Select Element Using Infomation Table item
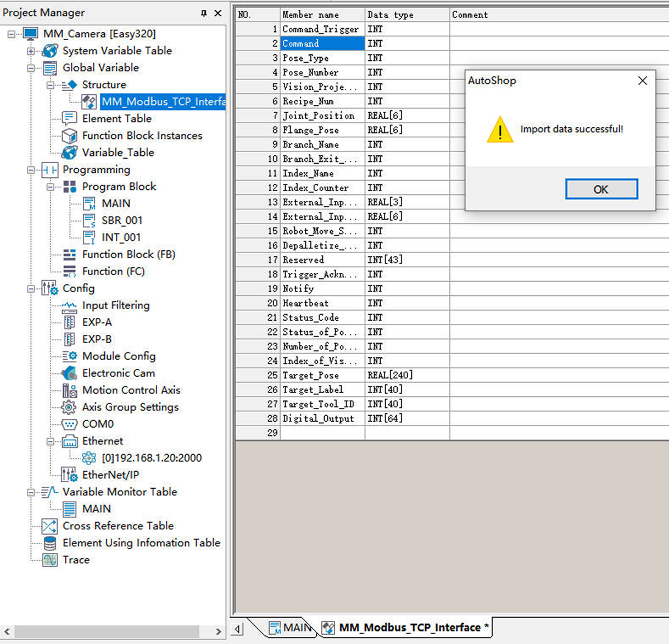This screenshot has width=669, height=644. click(x=141, y=543)
